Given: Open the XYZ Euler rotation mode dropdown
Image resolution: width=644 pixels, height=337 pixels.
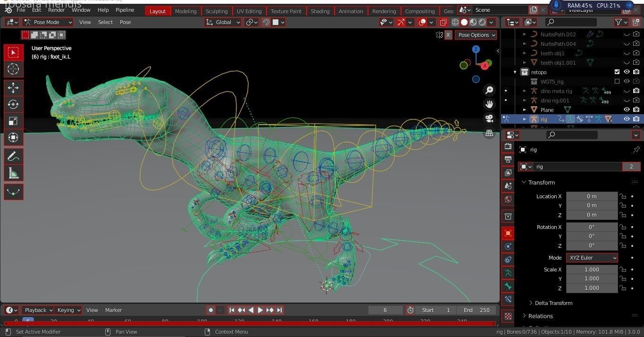Looking at the screenshot, I should click(592, 258).
